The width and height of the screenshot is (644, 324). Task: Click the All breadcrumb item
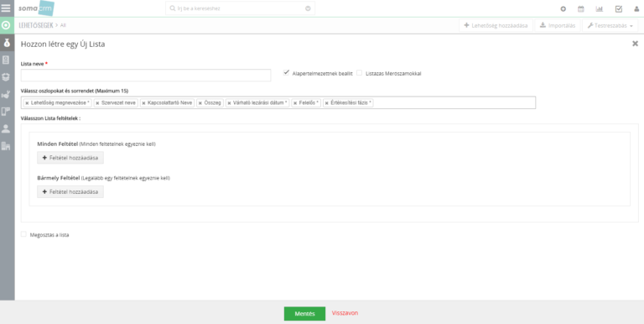[x=63, y=25]
